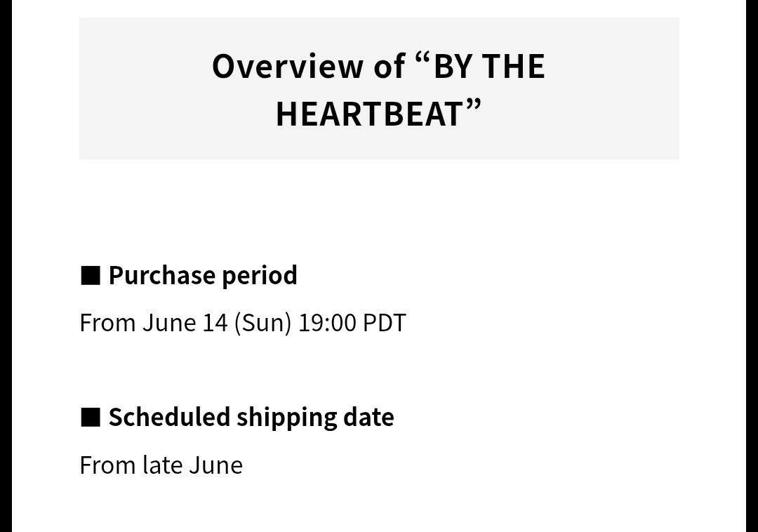This screenshot has height=532, width=758.
Task: Select the Purchase period heading
Action: click(x=203, y=276)
